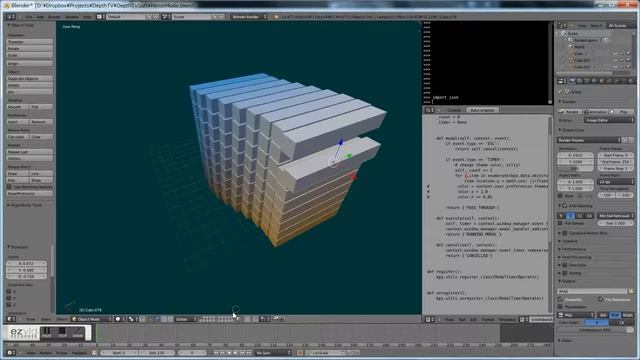Toggle the File Extensions checkbox

point(600,300)
